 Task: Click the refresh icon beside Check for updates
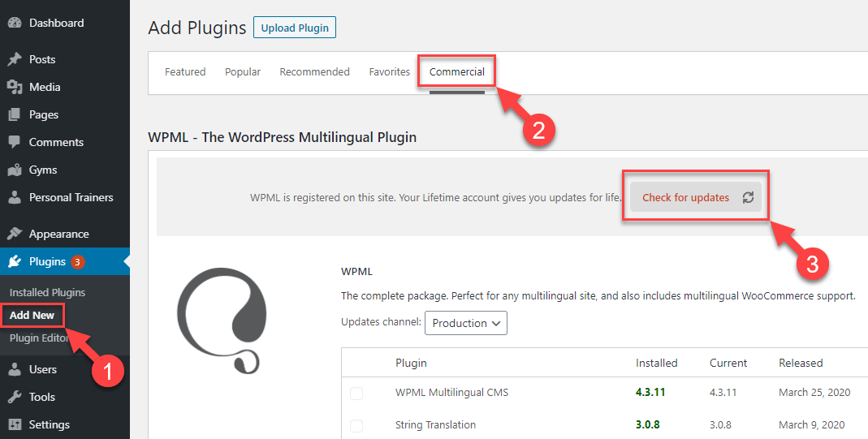pos(748,198)
